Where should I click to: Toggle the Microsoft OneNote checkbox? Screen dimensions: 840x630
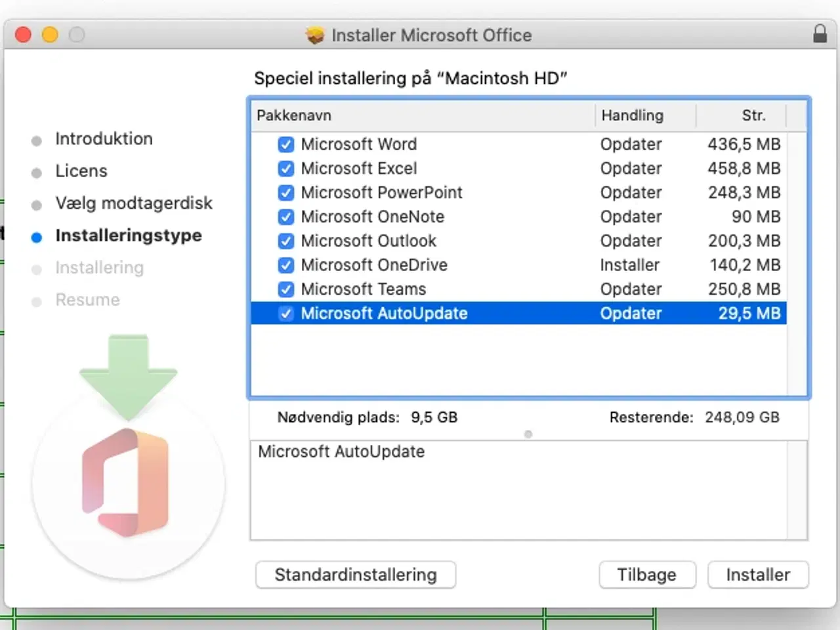286,217
